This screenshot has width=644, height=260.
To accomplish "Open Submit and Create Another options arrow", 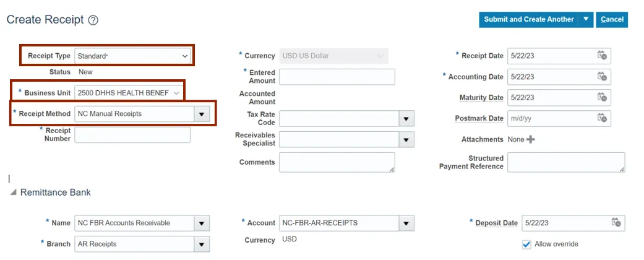I will (586, 19).
